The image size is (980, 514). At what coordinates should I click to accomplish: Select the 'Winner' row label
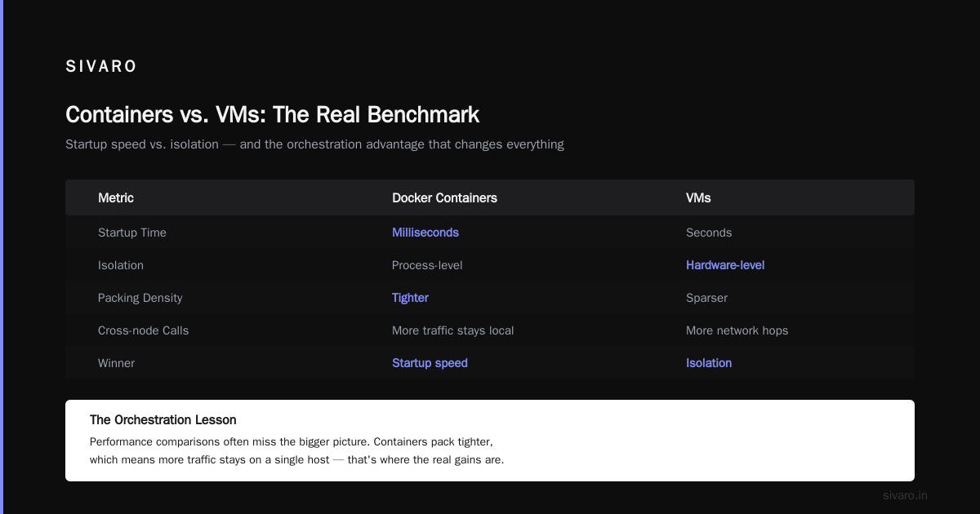pyautogui.click(x=116, y=363)
